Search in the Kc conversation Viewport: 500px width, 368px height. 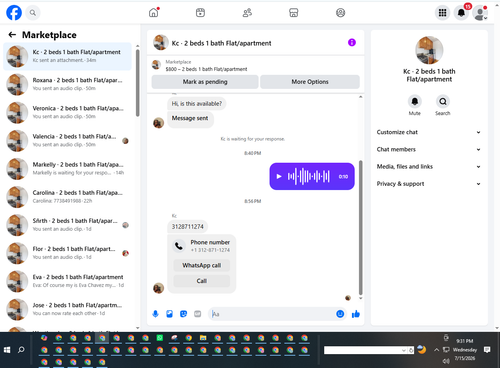(x=443, y=101)
